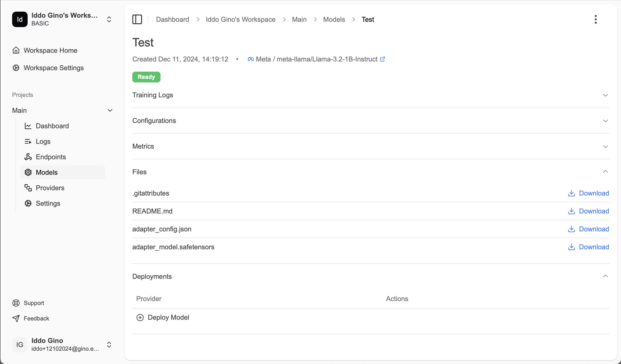The height and width of the screenshot is (364, 621).
Task: Click the Models breadcrumb link
Action: tap(334, 19)
